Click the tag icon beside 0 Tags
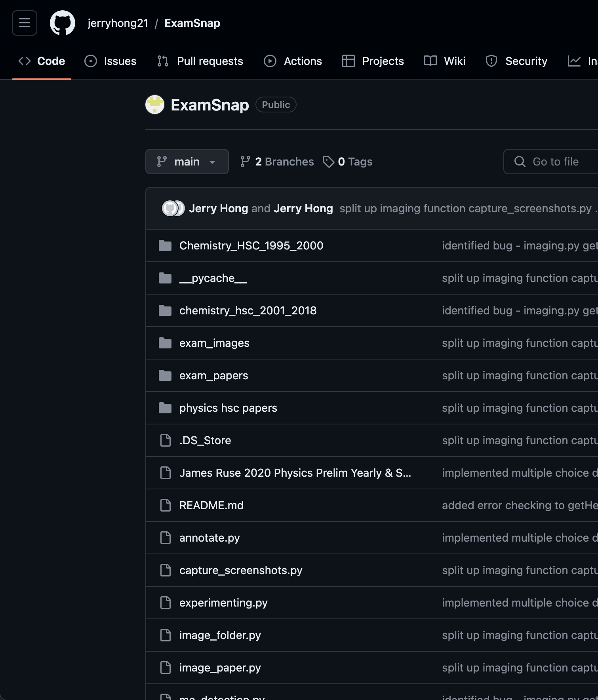The image size is (598, 700). point(328,162)
